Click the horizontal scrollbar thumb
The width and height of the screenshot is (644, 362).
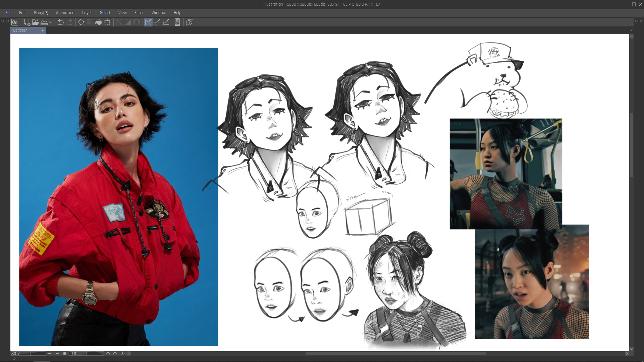pyautogui.click(x=396, y=354)
